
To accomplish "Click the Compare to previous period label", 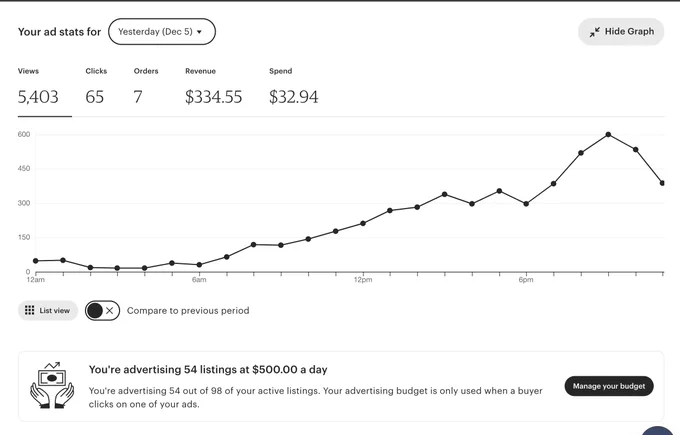I will (188, 311).
